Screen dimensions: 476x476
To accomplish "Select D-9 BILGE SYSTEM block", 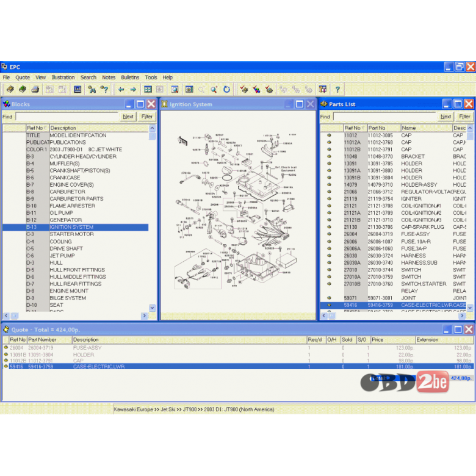I will [x=76, y=298].
